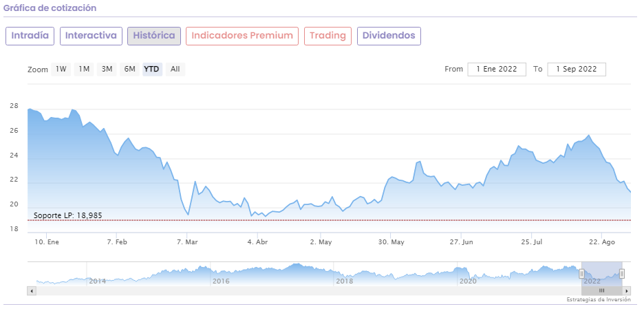Select the 1M zoom range
This screenshot has height=311, width=644.
pos(84,69)
